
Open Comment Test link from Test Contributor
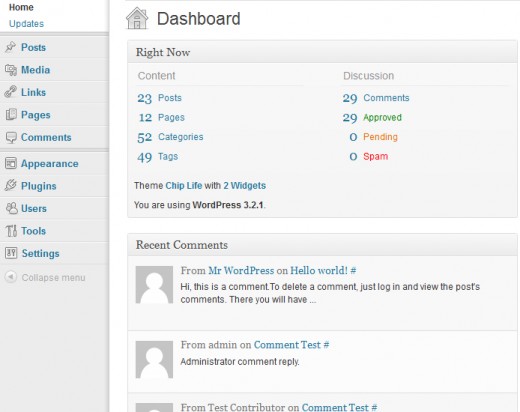pyautogui.click(x=335, y=407)
